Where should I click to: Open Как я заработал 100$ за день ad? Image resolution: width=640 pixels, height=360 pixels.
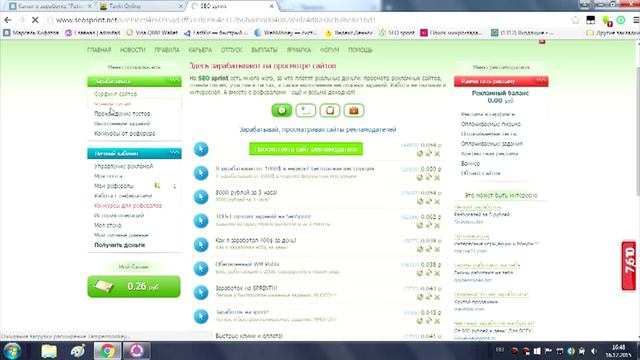(256, 240)
